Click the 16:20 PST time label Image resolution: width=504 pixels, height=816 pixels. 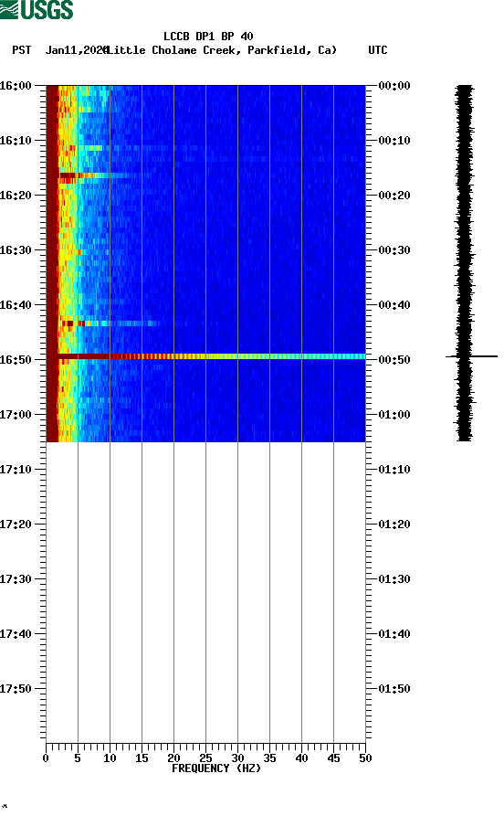[16, 196]
